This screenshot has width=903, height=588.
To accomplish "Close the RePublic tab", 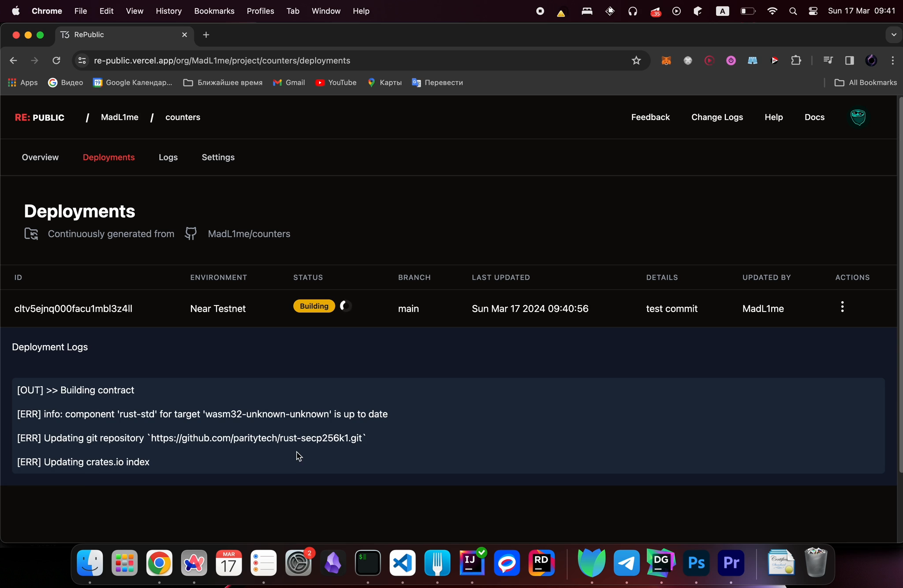I will coord(184,35).
